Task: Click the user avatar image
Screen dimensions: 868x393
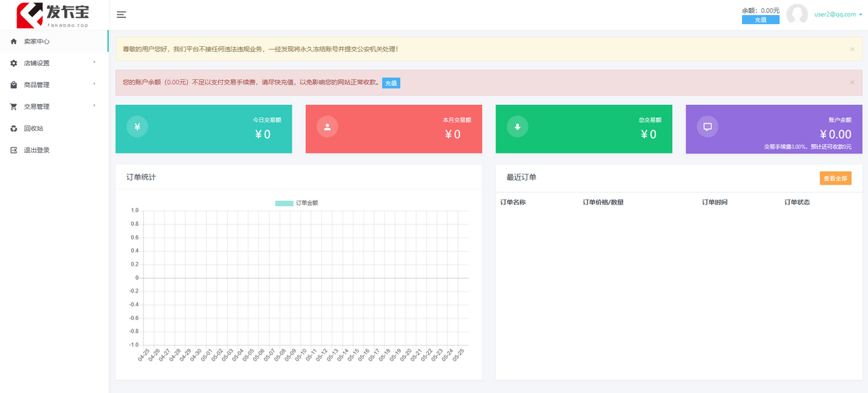Action: click(797, 14)
